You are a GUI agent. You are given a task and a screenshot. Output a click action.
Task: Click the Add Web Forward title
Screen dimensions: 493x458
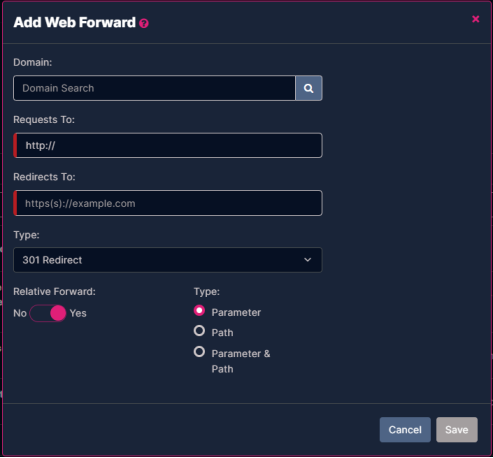74,23
